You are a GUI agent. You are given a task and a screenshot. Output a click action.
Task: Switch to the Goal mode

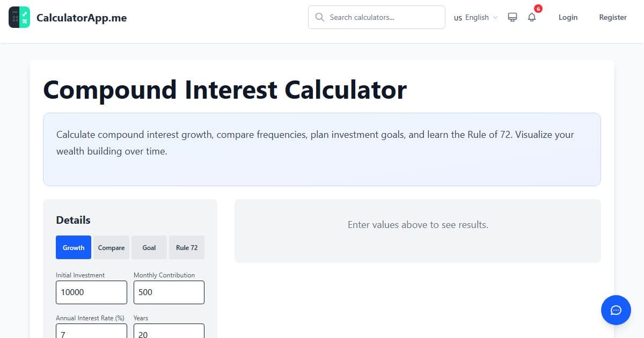pos(149,247)
